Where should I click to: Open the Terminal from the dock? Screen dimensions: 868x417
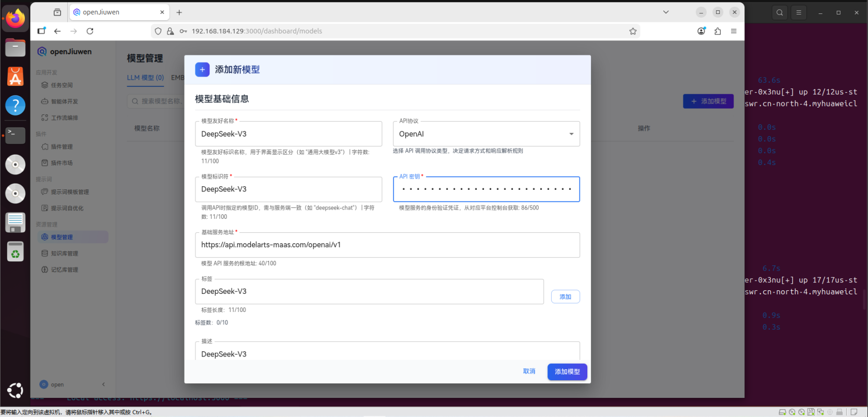(x=16, y=136)
